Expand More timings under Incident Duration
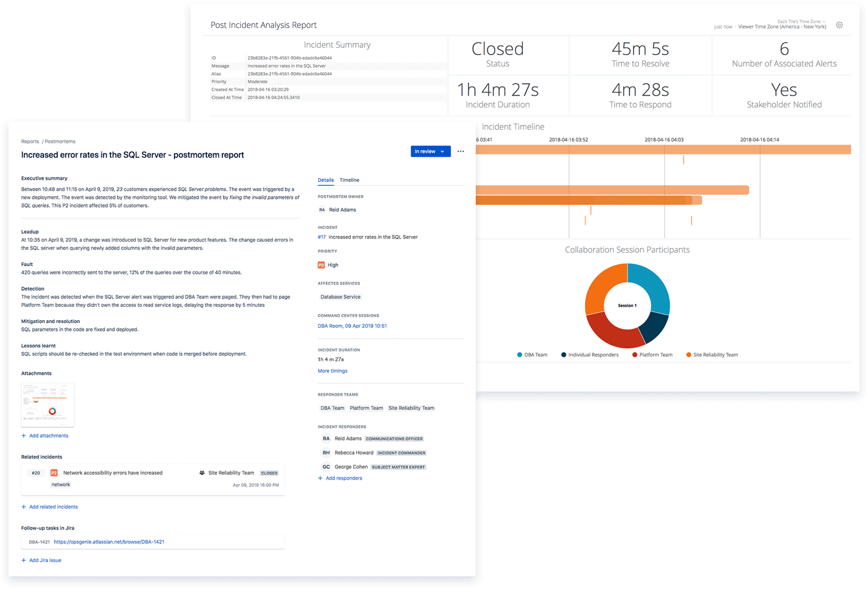The image size is (868, 589). pos(332,371)
